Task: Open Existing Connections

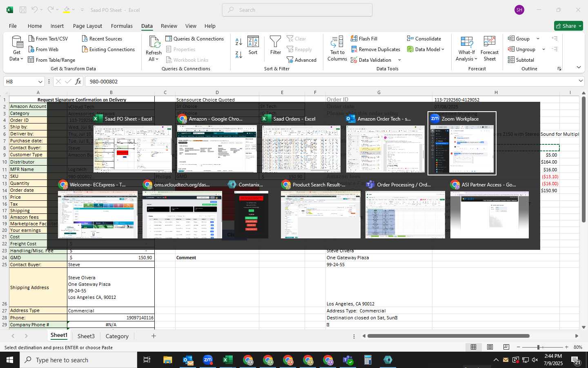Action: click(x=108, y=49)
